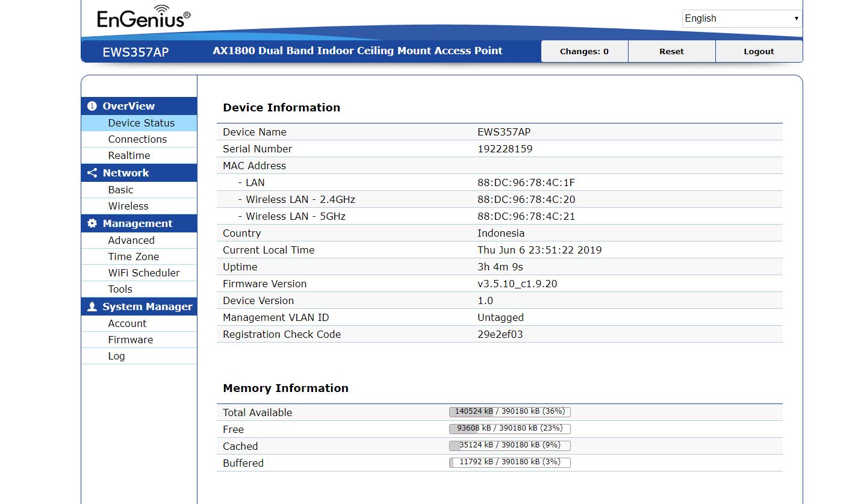Image resolution: width=861 pixels, height=504 pixels.
Task: Open the Log page
Action: point(139,356)
